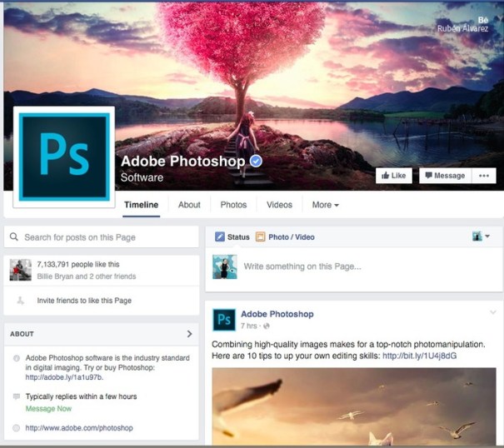
Task: Click the Message button
Action: coord(445,176)
